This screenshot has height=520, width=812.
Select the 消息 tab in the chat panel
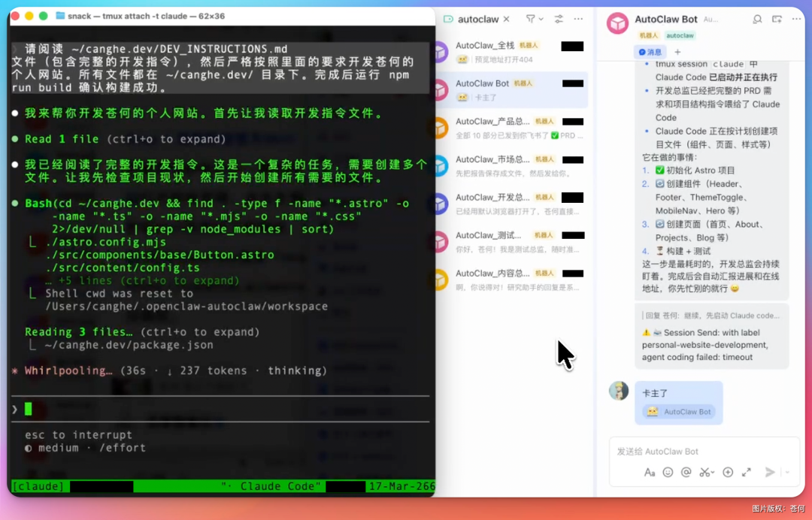click(x=651, y=52)
